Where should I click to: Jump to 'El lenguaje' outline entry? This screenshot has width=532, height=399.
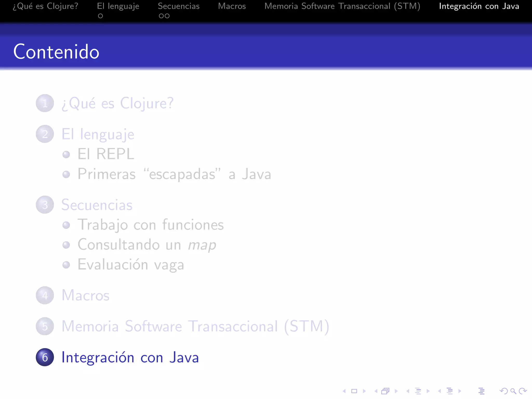click(x=98, y=134)
